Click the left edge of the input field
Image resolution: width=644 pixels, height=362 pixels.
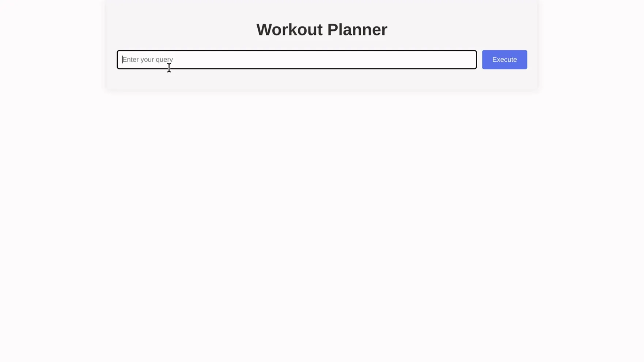pos(124,59)
